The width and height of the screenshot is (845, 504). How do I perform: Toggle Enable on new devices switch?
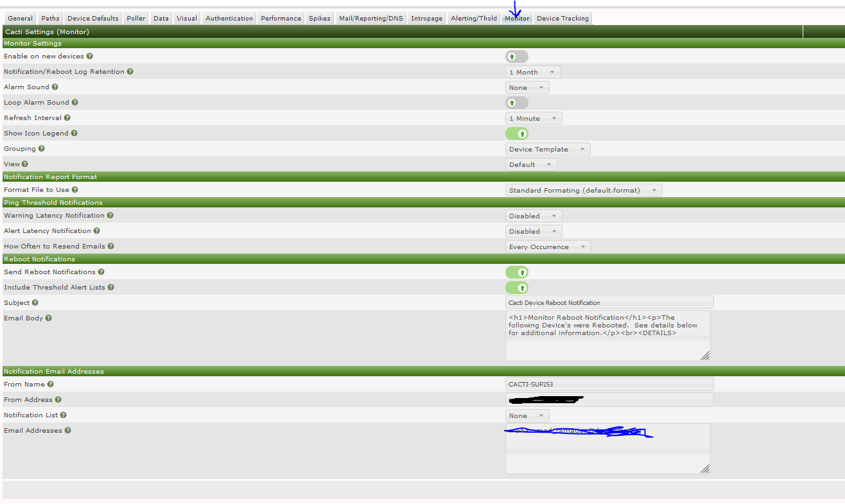tap(517, 56)
